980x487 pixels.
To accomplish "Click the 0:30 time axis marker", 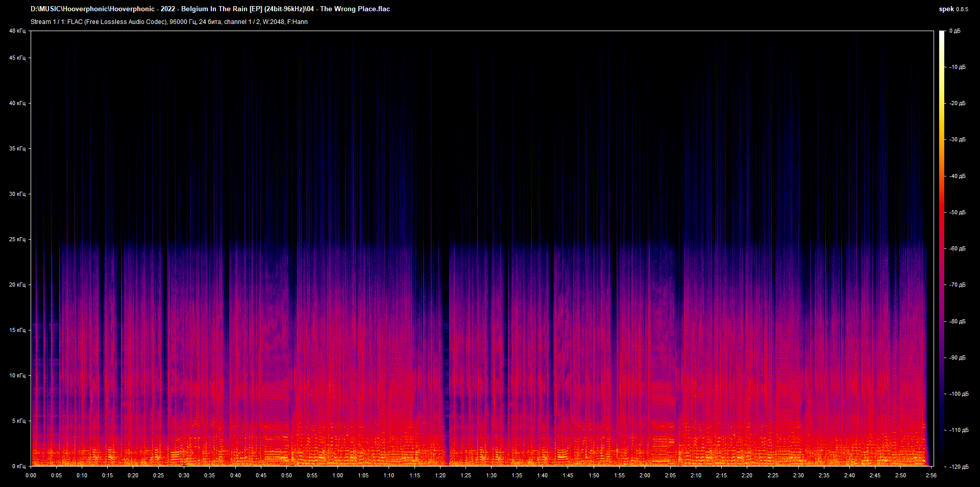I will click(x=184, y=475).
